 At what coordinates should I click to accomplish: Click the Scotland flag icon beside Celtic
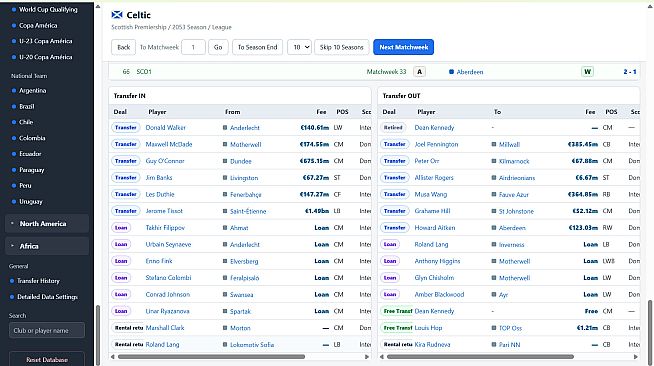[x=117, y=15]
